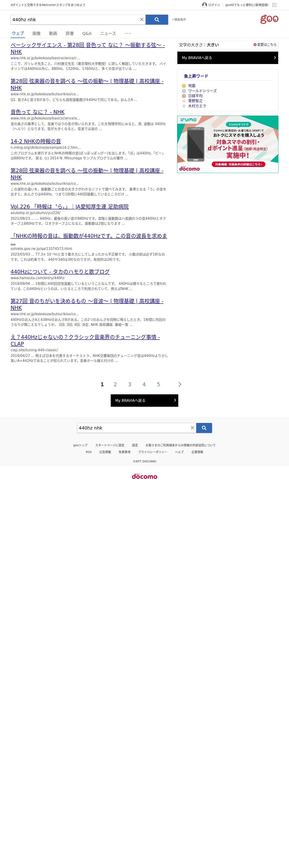
Task: Click the bottom My BRAVIAへ戻る button
Action: (x=144, y=400)
